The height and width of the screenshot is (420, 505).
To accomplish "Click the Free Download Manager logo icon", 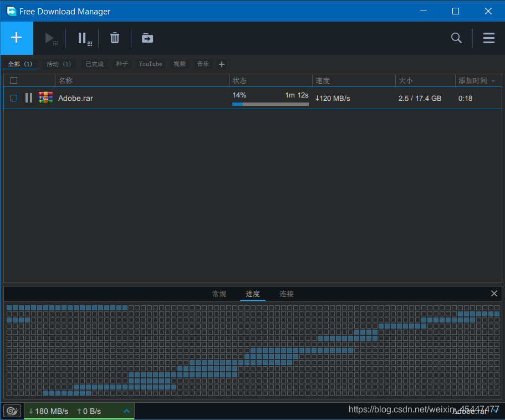I will pyautogui.click(x=11, y=11).
